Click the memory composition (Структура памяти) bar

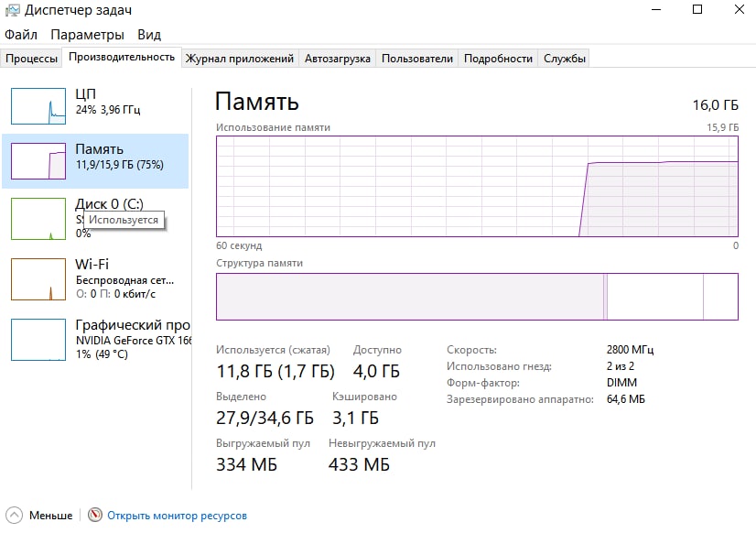click(477, 297)
